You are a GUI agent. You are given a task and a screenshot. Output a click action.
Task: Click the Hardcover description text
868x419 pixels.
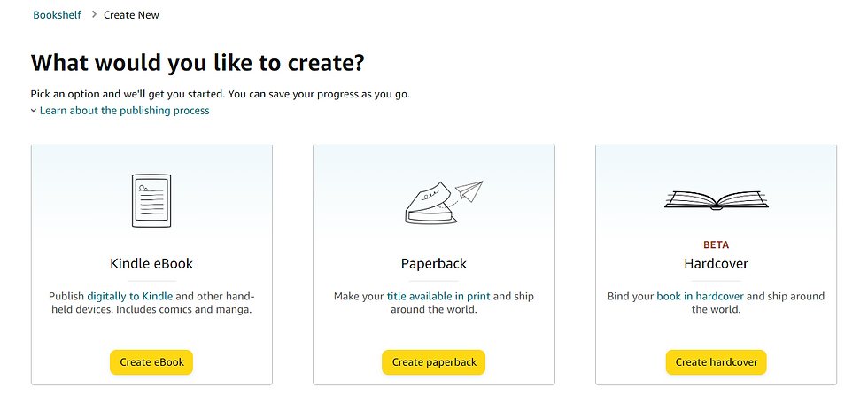(716, 303)
